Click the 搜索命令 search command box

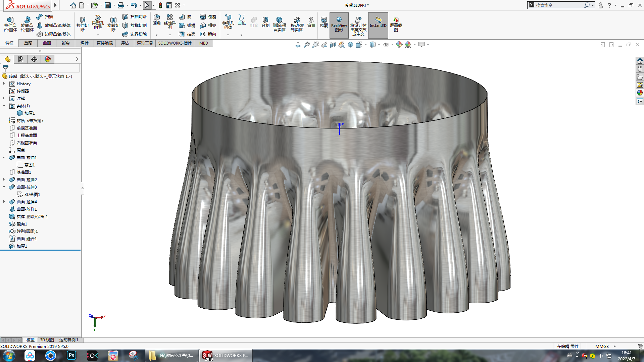pos(560,5)
